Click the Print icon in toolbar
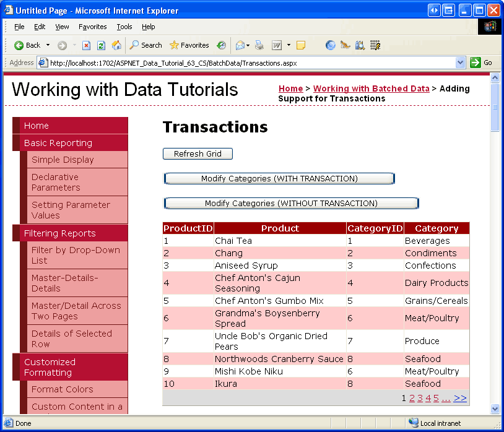 tap(259, 45)
